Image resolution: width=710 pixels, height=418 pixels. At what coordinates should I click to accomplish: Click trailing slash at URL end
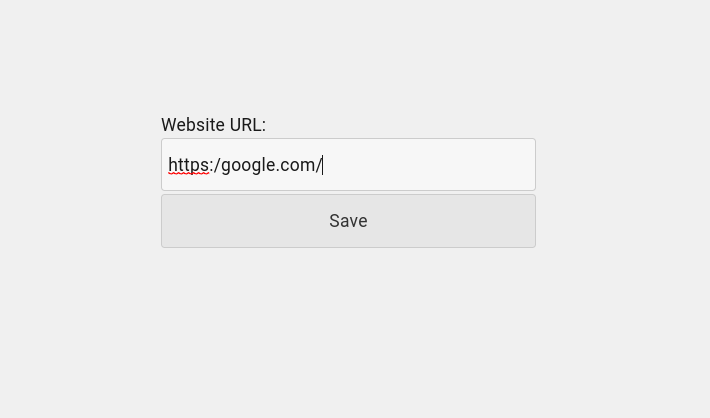point(317,165)
